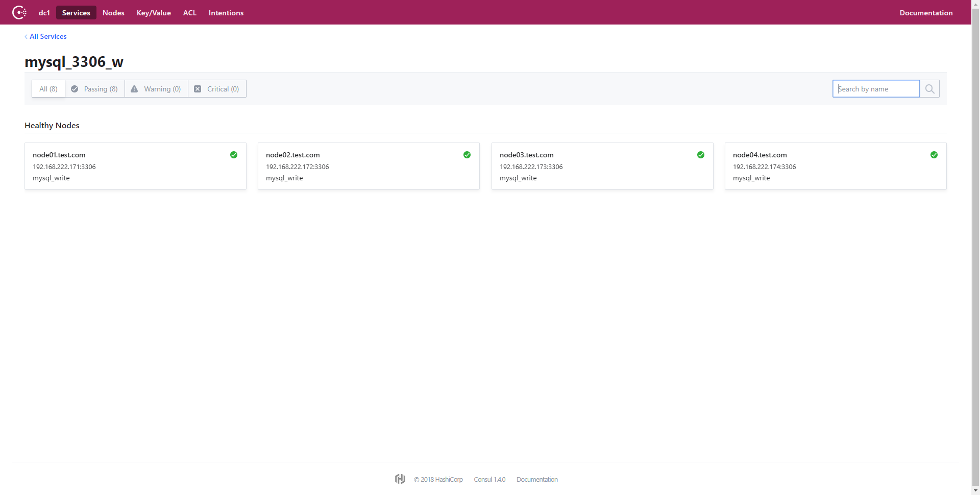Screen dimensions: 980x495
Task: Open node01.test.com node card
Action: click(x=135, y=166)
